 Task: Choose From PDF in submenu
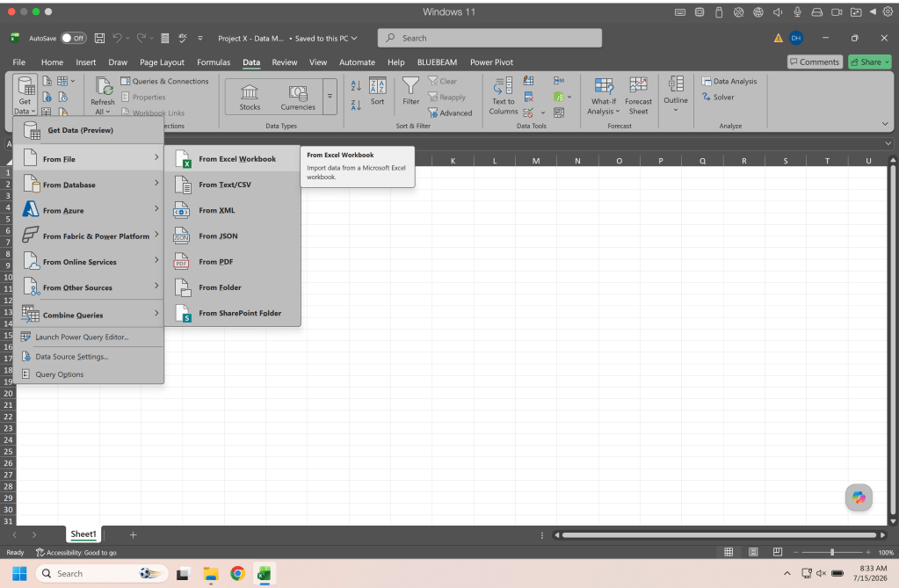pos(232,262)
